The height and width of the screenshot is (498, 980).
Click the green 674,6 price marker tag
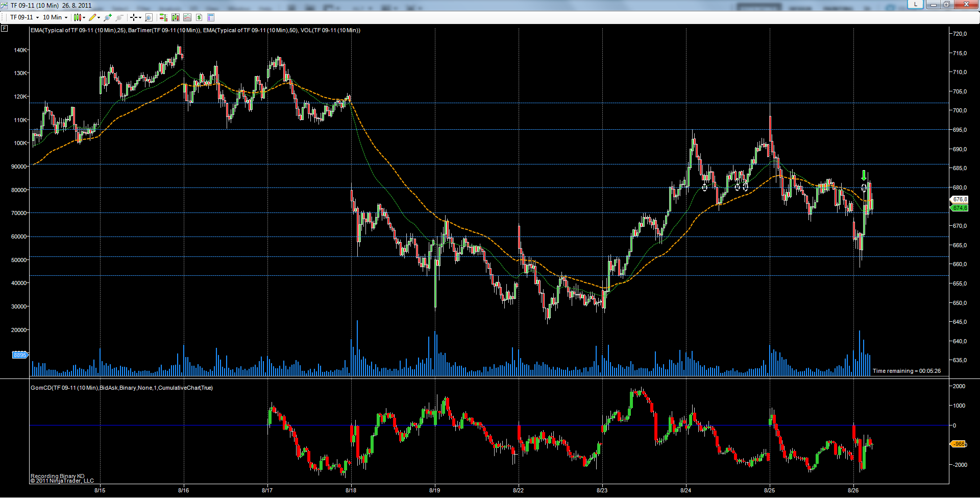(960, 208)
